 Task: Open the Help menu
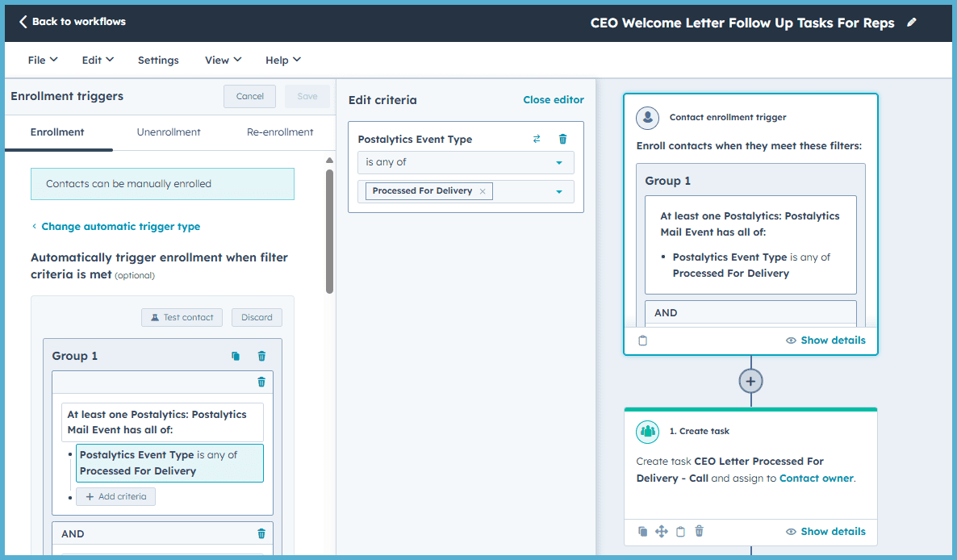click(x=282, y=60)
